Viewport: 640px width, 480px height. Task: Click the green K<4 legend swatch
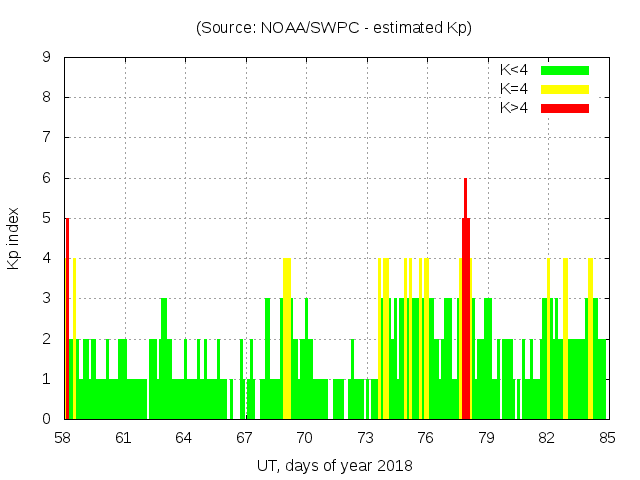point(565,70)
